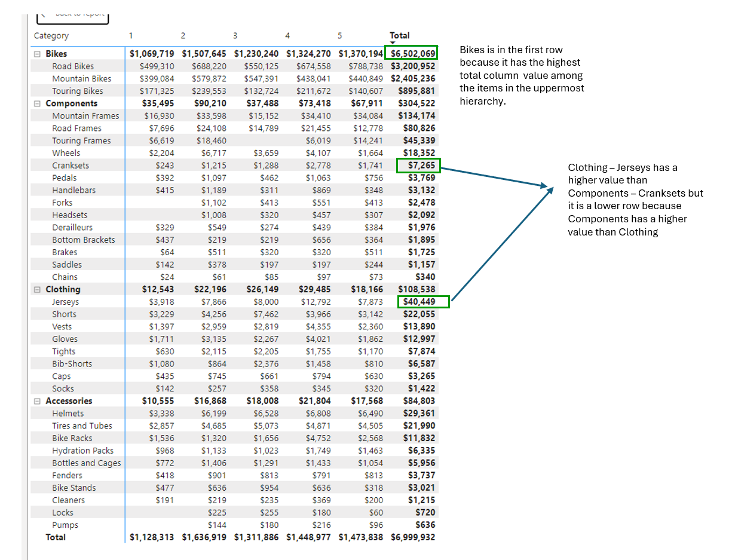
Task: Click Mountain Bikes total $2,405,236
Action: pyautogui.click(x=413, y=79)
